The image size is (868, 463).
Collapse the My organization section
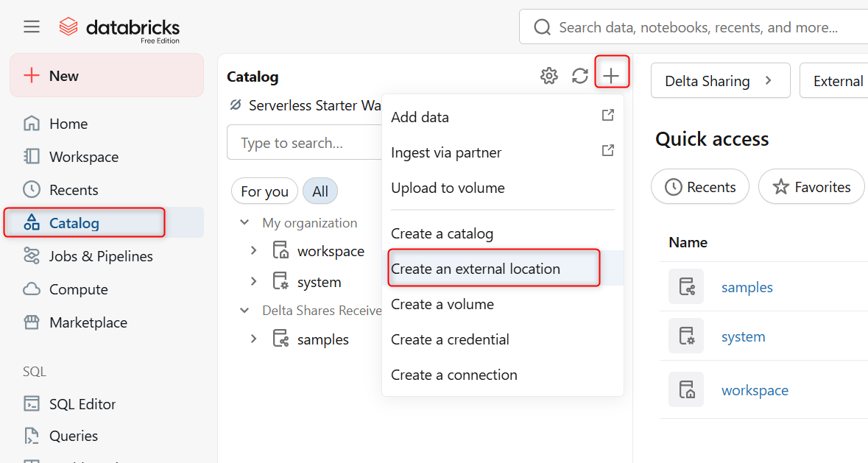pos(244,222)
